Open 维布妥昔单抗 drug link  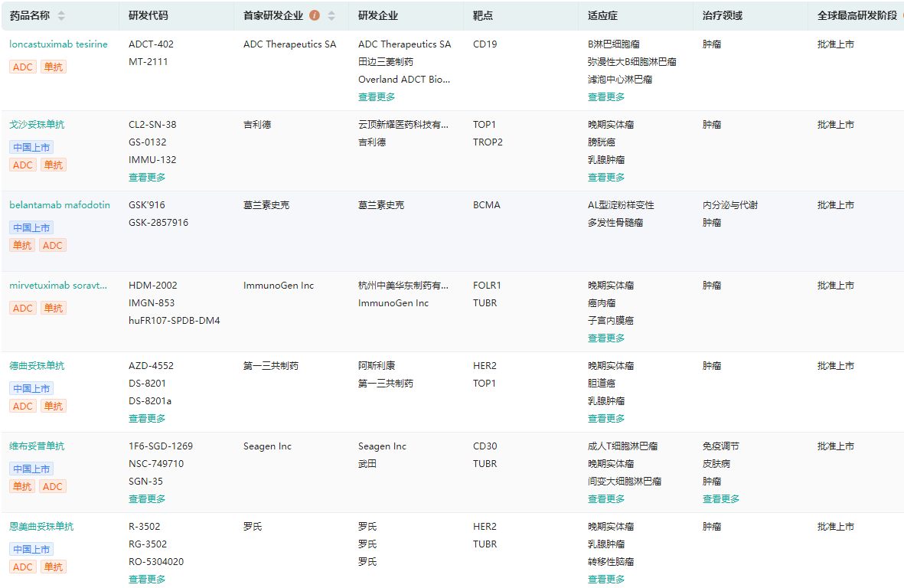[x=37, y=446]
